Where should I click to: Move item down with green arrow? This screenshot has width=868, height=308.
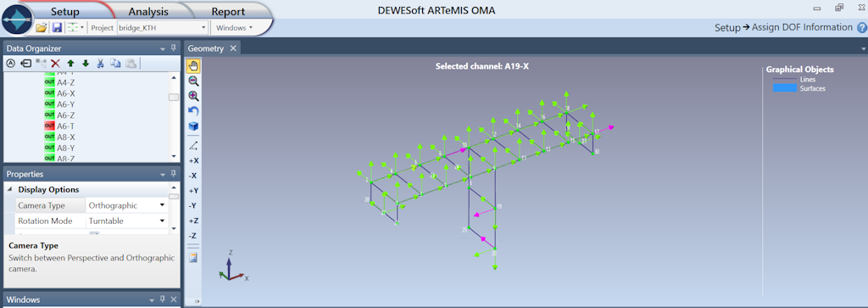[x=86, y=63]
